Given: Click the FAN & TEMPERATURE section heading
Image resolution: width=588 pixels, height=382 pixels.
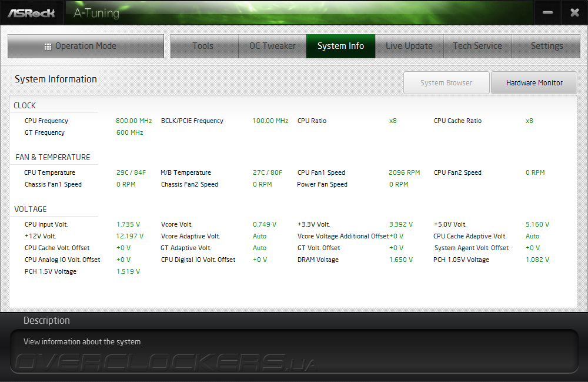Looking at the screenshot, I should tap(52, 158).
